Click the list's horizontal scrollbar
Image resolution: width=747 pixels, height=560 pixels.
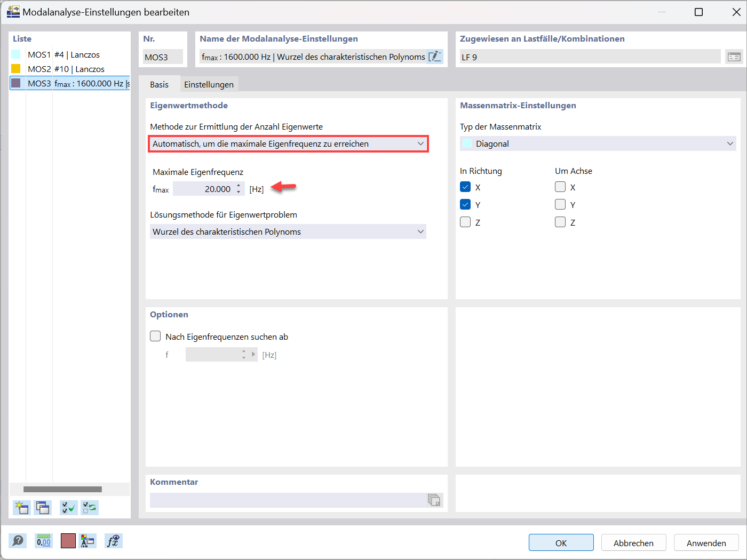[x=62, y=489]
